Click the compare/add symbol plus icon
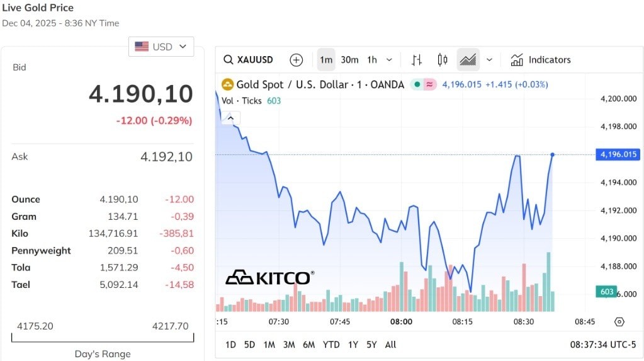The image size is (644, 361). 296,60
